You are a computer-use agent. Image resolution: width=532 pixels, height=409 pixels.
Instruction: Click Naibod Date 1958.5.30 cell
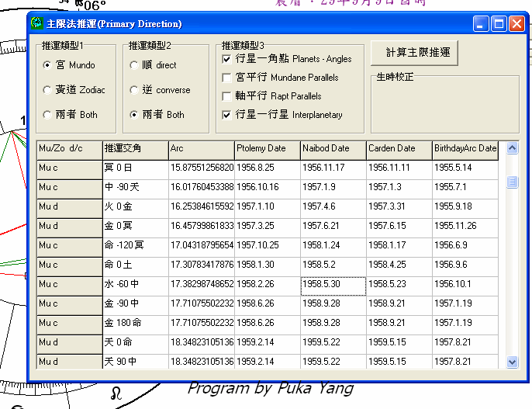point(333,286)
